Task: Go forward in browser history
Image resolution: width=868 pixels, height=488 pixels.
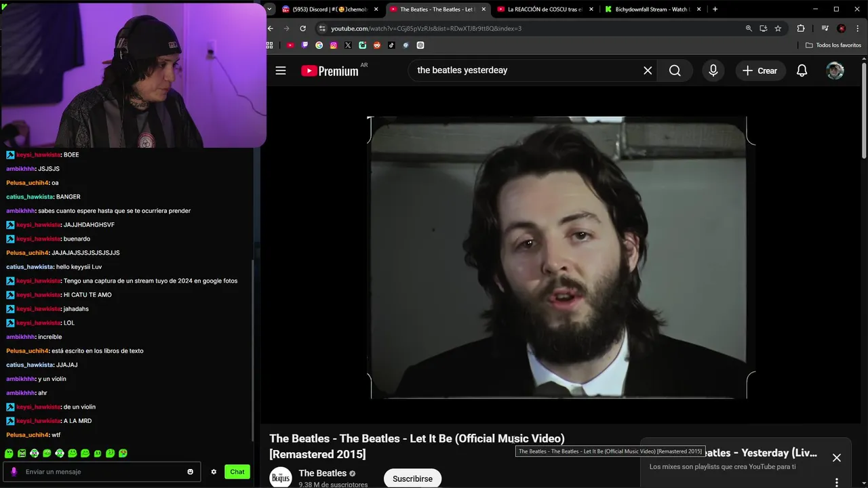Action: [x=286, y=28]
